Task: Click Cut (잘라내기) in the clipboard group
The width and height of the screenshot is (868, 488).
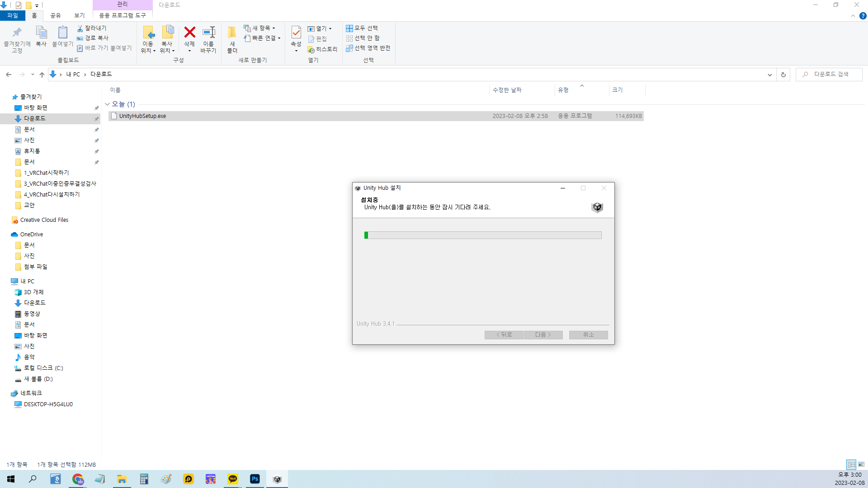Action: (x=92, y=28)
